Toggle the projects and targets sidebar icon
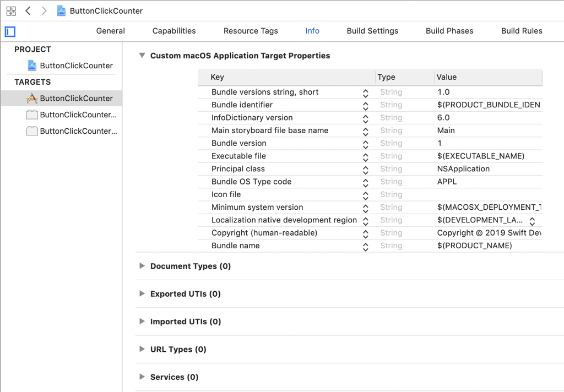Image resolution: width=564 pixels, height=392 pixels. 10,31
